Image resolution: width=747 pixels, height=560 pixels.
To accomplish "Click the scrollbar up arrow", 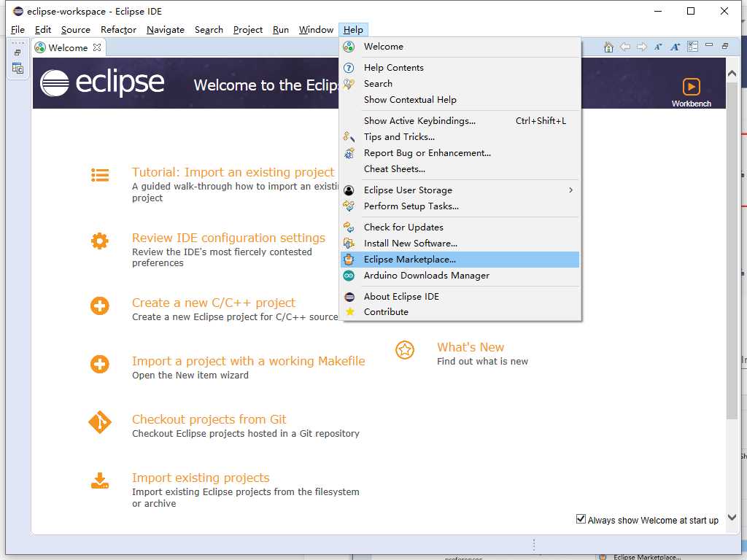I will point(732,74).
